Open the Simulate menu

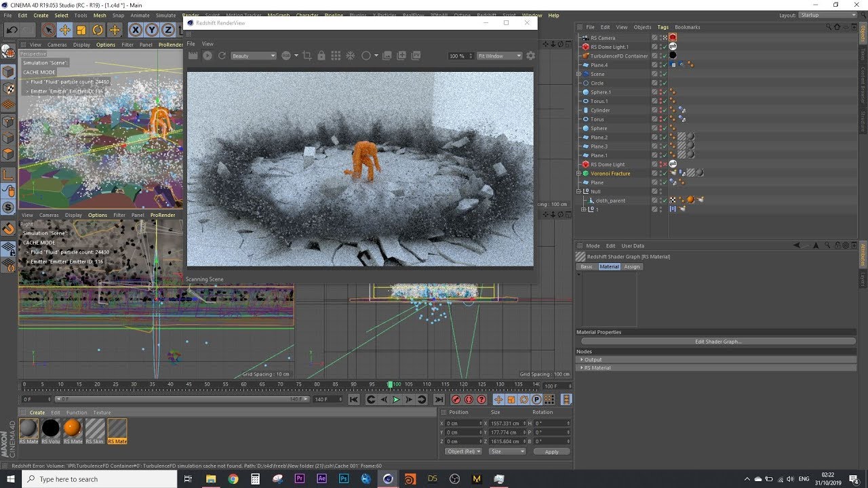point(165,15)
